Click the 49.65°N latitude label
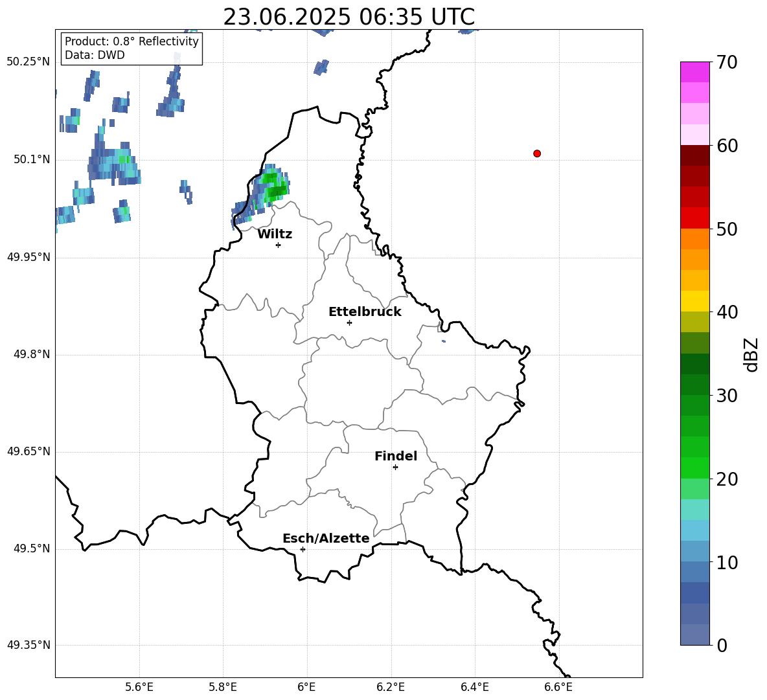 29,451
